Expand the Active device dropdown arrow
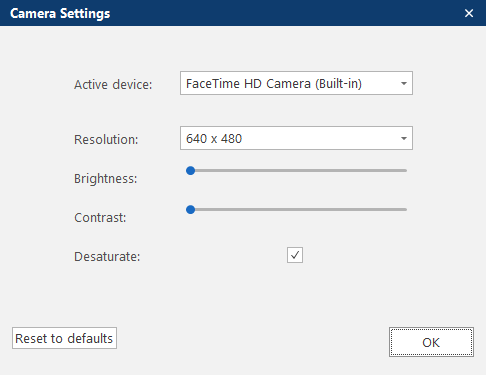The width and height of the screenshot is (486, 375). (x=404, y=83)
